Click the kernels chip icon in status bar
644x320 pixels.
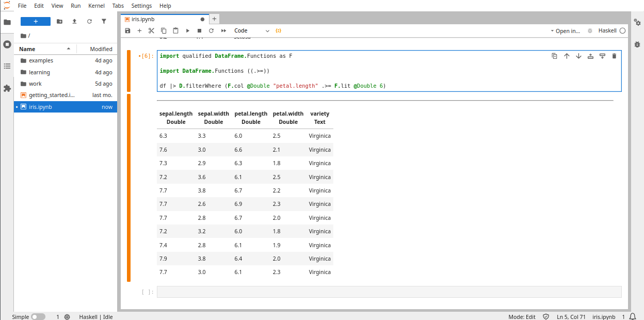(x=67, y=316)
